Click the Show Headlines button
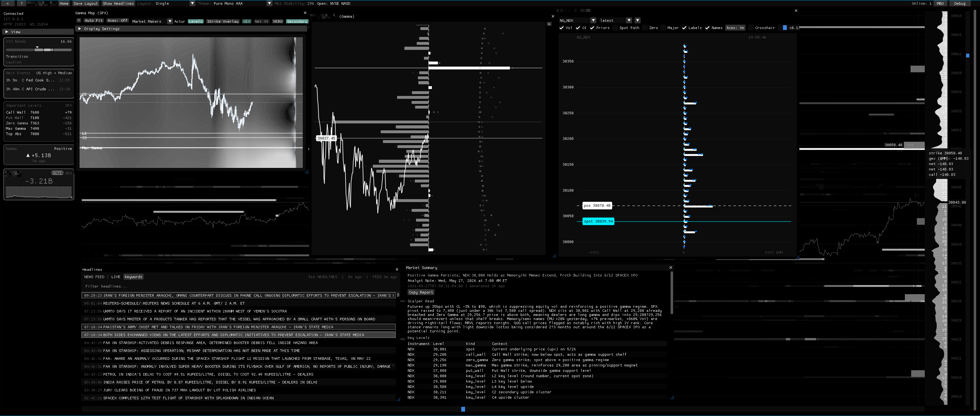This screenshot has height=416, width=980. coord(118,3)
